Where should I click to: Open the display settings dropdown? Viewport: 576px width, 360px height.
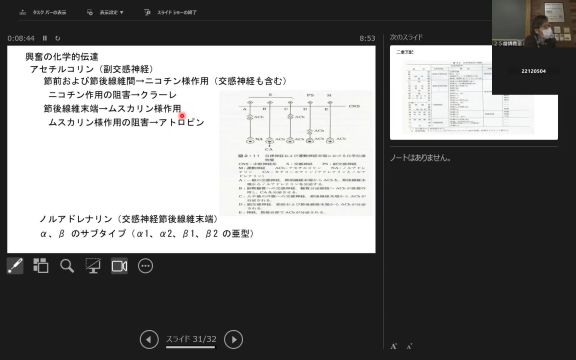(105, 12)
